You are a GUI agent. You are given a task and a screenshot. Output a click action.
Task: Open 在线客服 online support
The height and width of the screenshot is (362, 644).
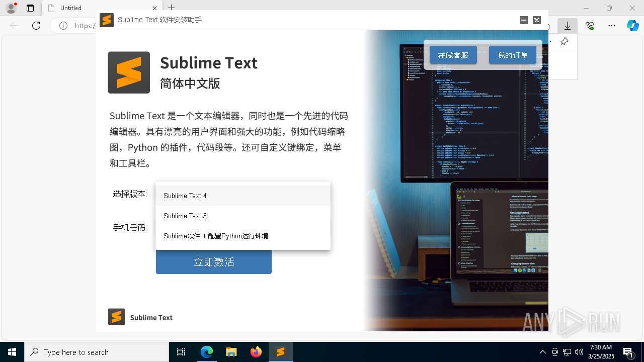(x=453, y=55)
